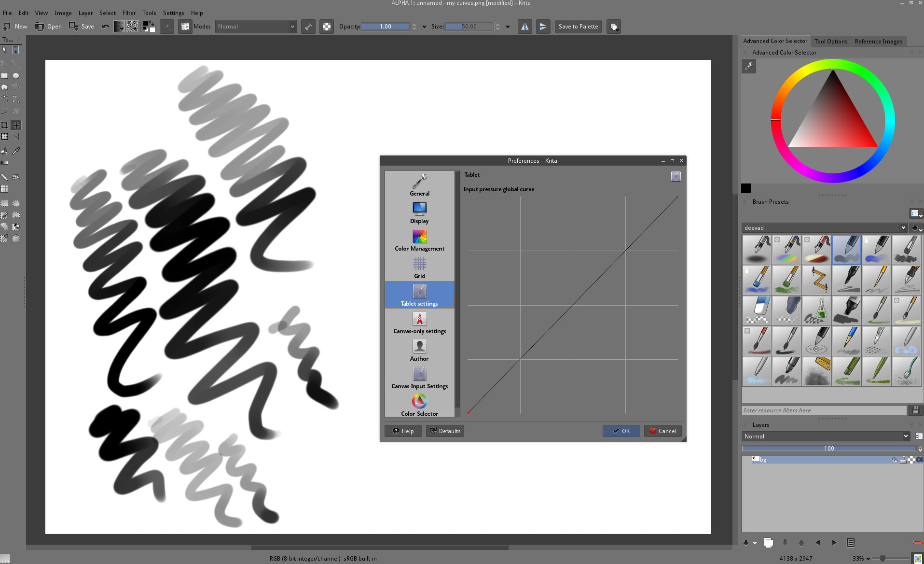924x564 pixels.
Task: Click the horizontal mirror mode icon
Action: click(524, 27)
